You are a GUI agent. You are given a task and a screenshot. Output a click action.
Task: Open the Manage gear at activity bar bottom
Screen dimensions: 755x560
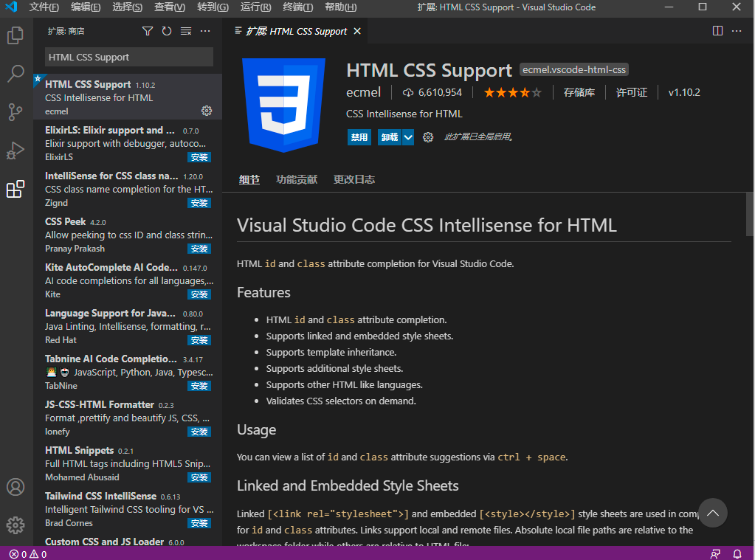tap(15, 525)
